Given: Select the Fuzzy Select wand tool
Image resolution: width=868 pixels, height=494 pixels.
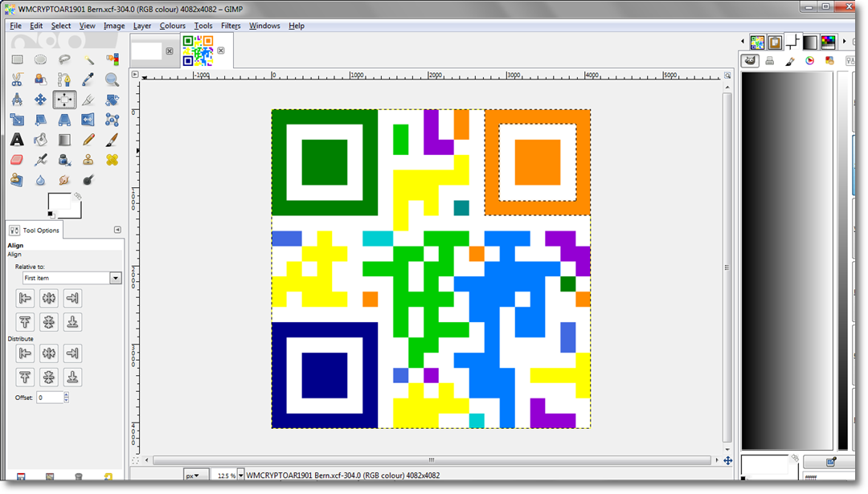Looking at the screenshot, I should (x=88, y=59).
